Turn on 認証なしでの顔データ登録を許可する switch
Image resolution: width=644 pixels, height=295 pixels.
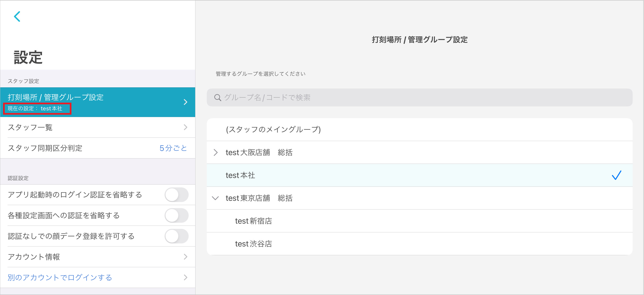tap(176, 236)
